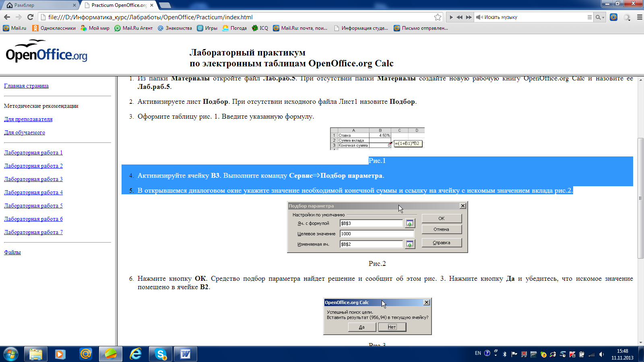The width and height of the screenshot is (644, 362).
Task: Open the Письмо отправлен... bookmark
Action: coord(421,28)
